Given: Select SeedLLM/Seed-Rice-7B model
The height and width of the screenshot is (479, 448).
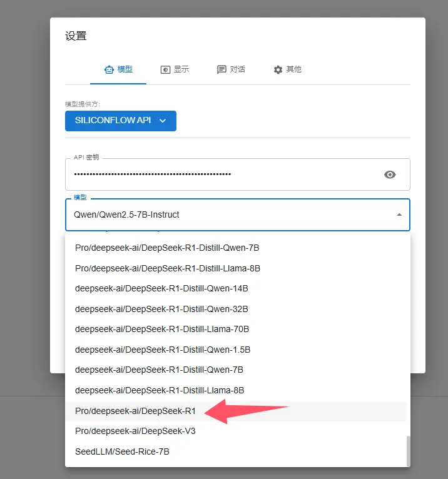Looking at the screenshot, I should click(236, 451).
